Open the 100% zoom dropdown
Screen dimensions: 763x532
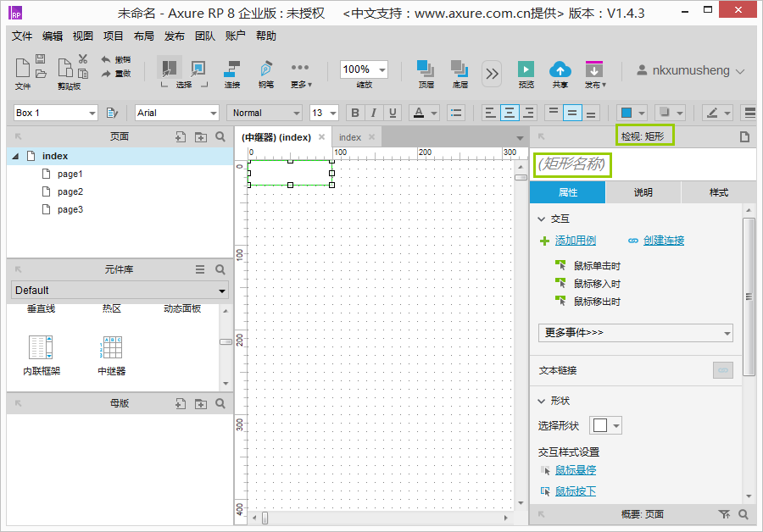point(364,69)
